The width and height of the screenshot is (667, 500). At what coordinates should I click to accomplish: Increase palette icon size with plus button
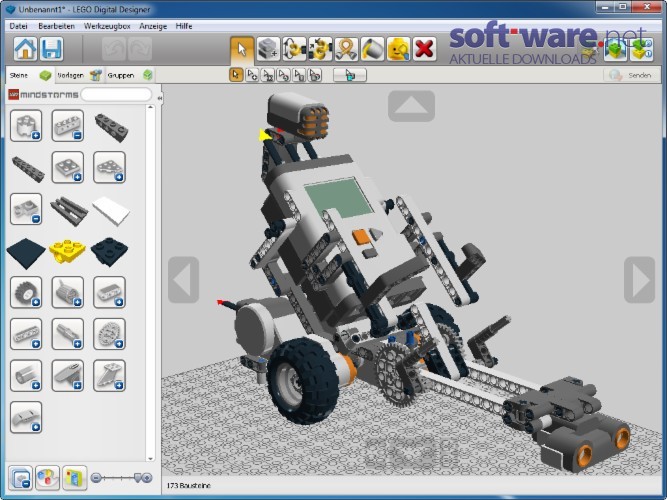pyautogui.click(x=147, y=478)
